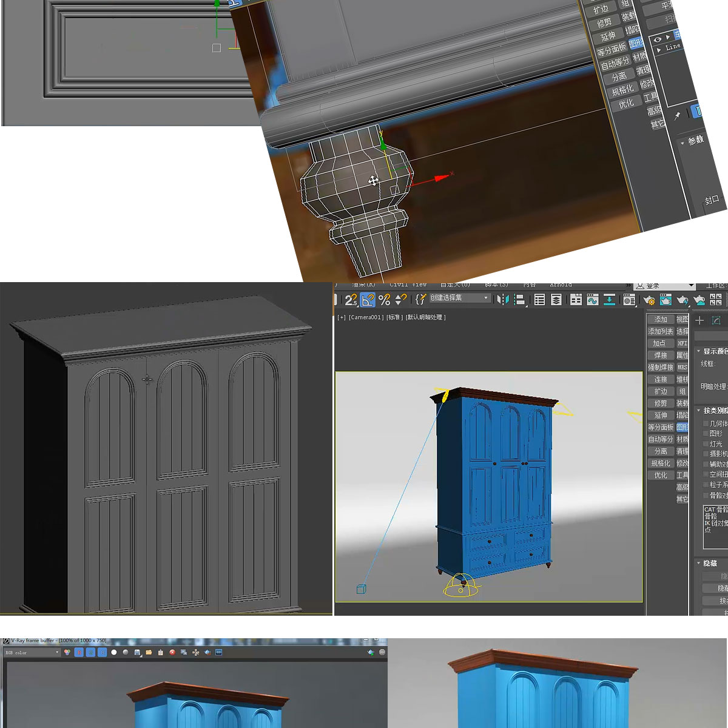Screen dimensions: 728x728
Task: Expand the Line modifier stack entry
Action: point(659,50)
